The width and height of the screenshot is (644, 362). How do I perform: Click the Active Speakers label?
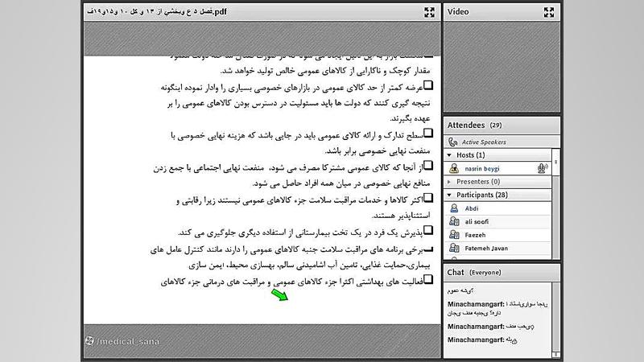click(484, 142)
